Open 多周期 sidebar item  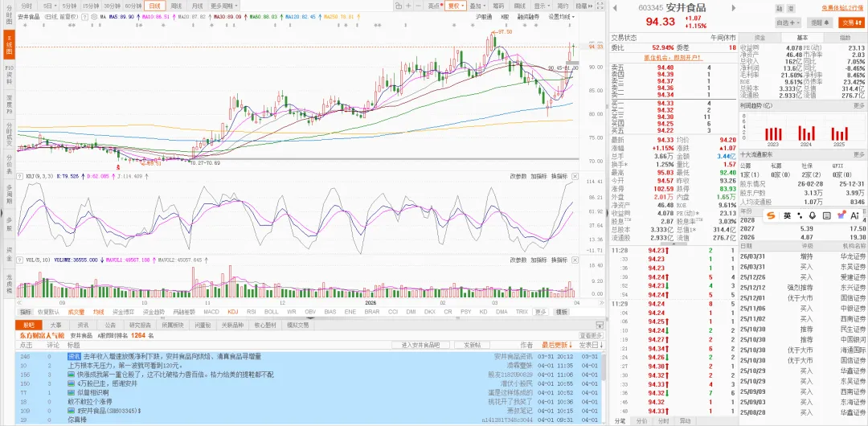tap(9, 195)
